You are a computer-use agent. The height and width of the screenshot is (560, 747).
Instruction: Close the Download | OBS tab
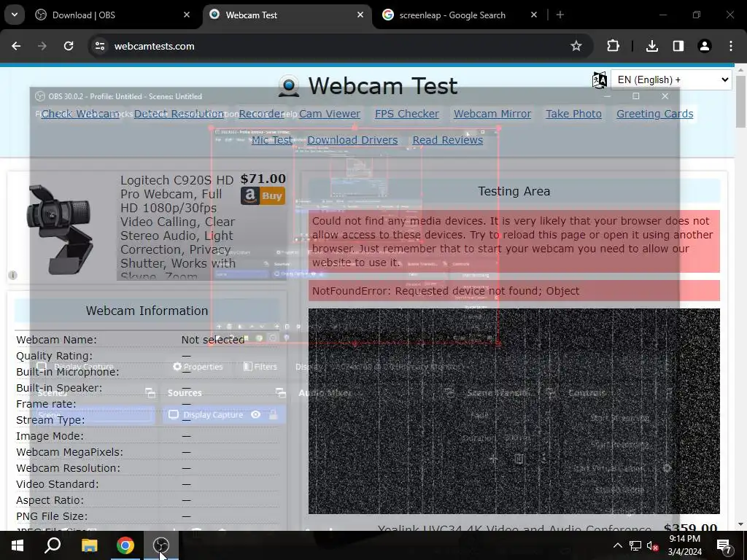(x=186, y=15)
